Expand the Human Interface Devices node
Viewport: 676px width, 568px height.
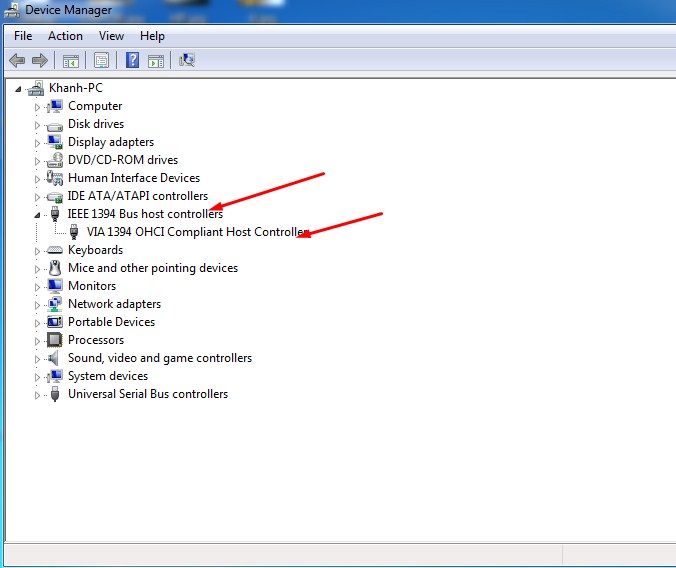38,179
